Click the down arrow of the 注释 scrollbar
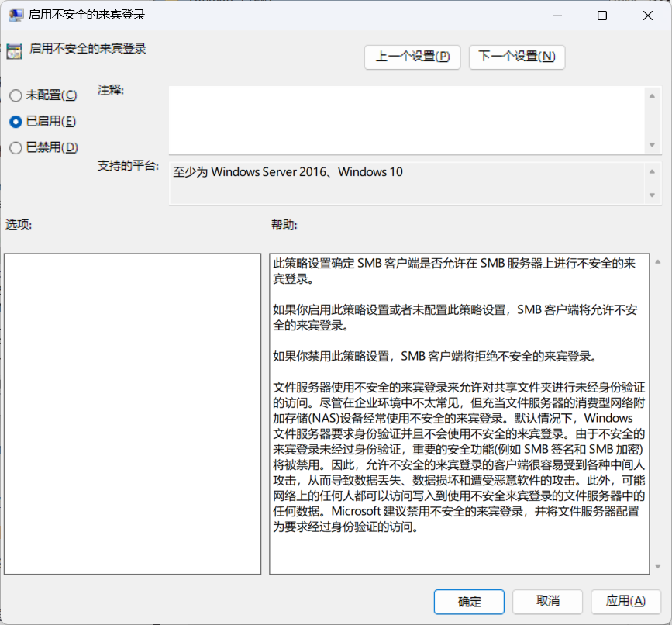The image size is (672, 625). pos(653,145)
